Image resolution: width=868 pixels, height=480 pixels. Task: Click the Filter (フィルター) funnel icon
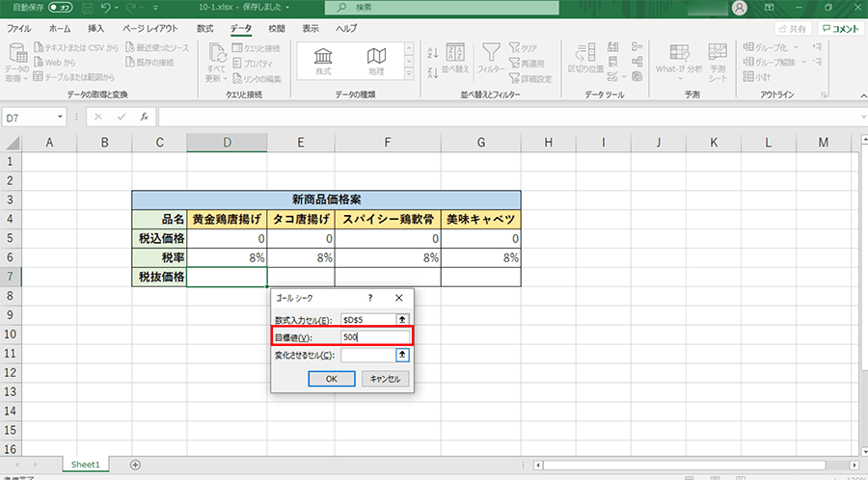pyautogui.click(x=491, y=57)
